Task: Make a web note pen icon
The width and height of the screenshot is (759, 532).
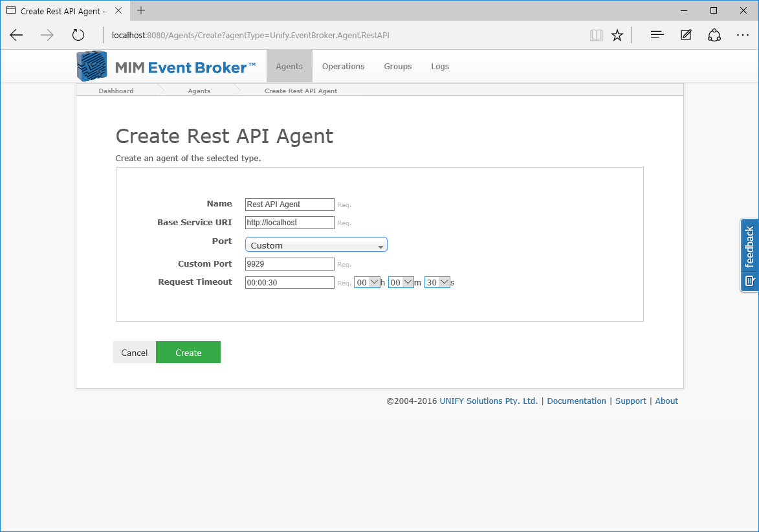Action: (x=686, y=35)
